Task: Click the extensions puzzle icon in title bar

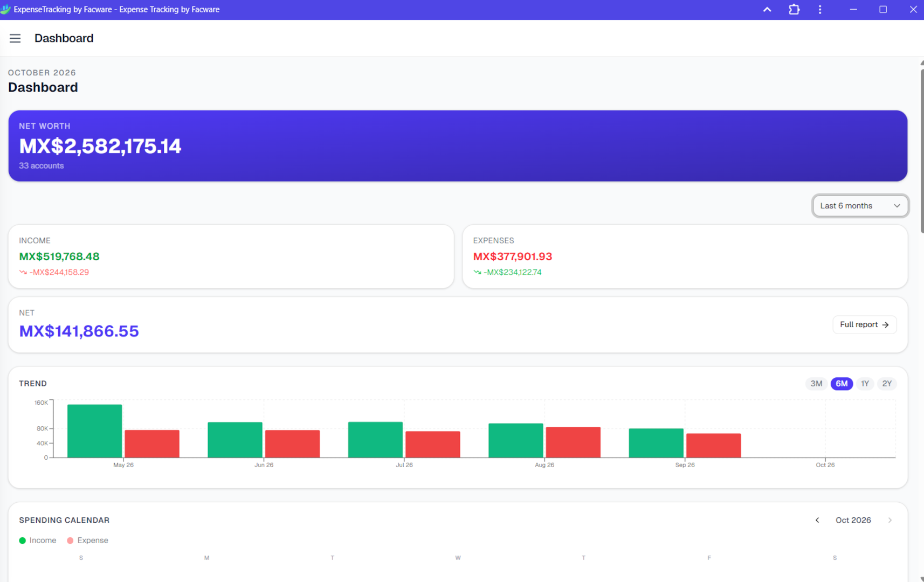Action: pyautogui.click(x=794, y=9)
